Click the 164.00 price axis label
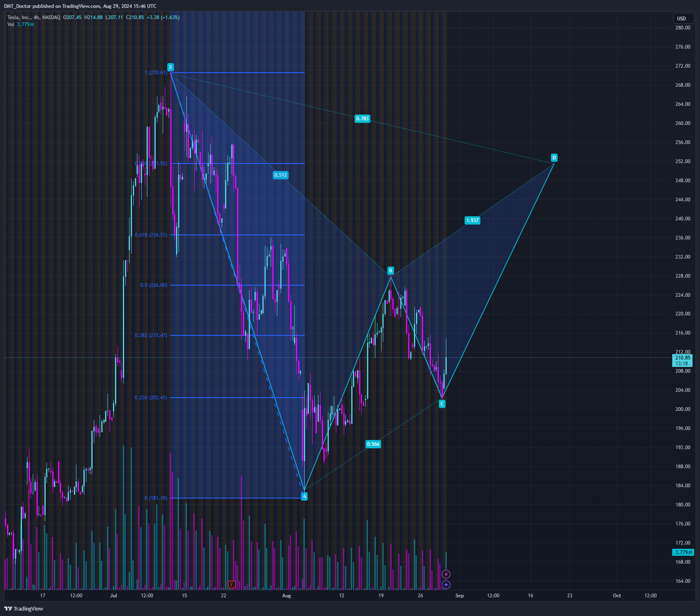This screenshot has height=616, width=700. (683, 581)
